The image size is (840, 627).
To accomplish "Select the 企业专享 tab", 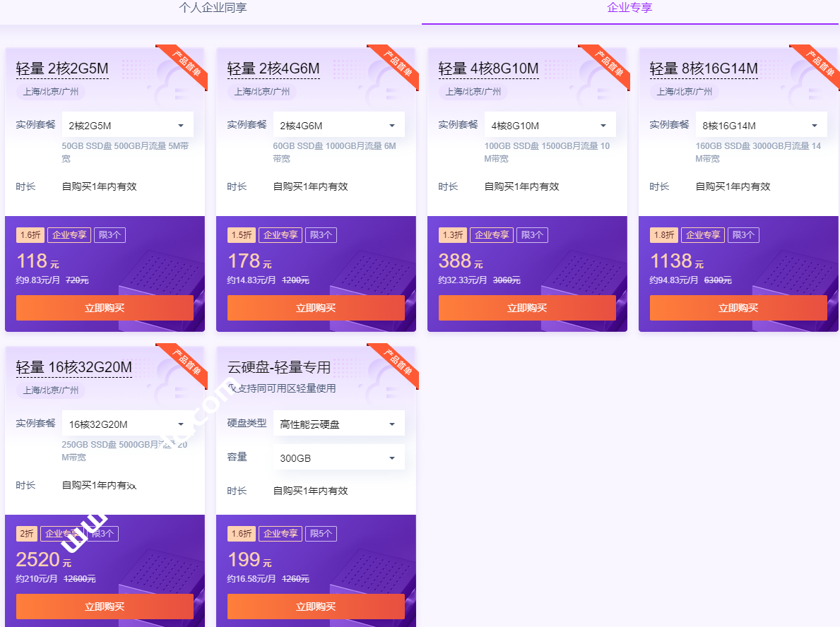I will [x=629, y=8].
